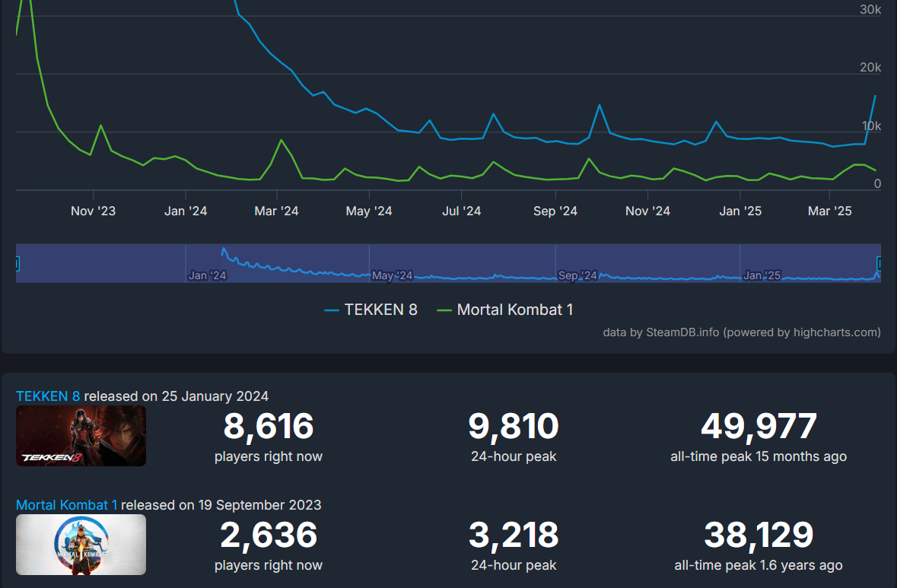Click the 9,810 24-hour peak value

(x=513, y=426)
